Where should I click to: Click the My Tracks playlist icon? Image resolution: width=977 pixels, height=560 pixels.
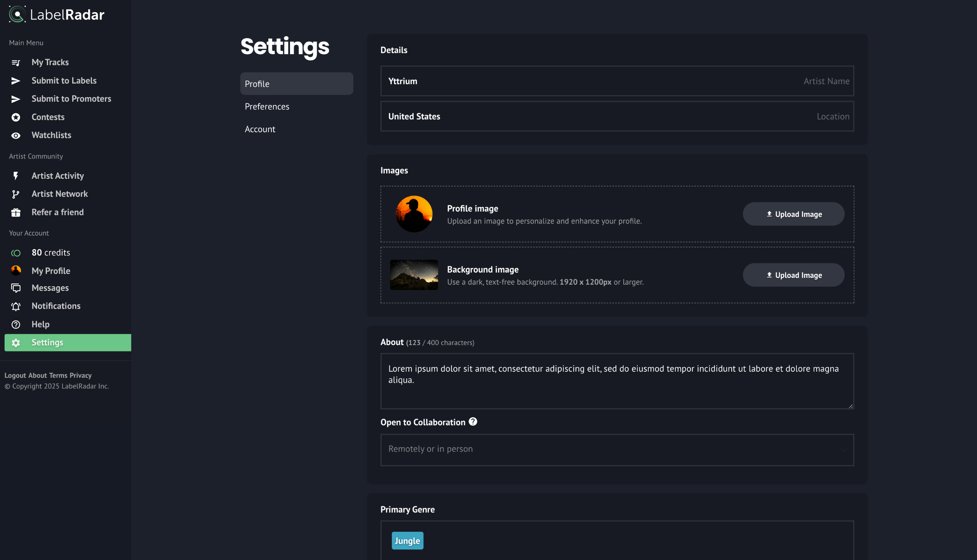coord(16,62)
